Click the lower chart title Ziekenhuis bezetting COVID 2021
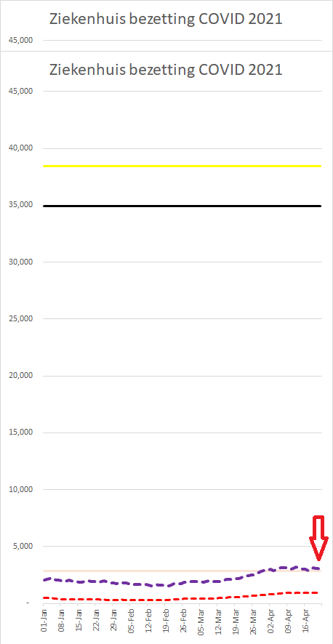The width and height of the screenshot is (333, 644). (x=166, y=69)
